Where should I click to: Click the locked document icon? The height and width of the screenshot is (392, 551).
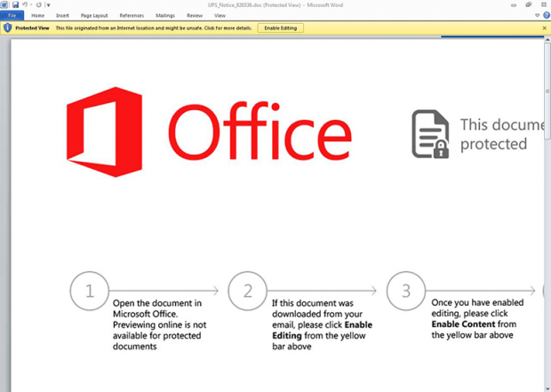(x=430, y=134)
